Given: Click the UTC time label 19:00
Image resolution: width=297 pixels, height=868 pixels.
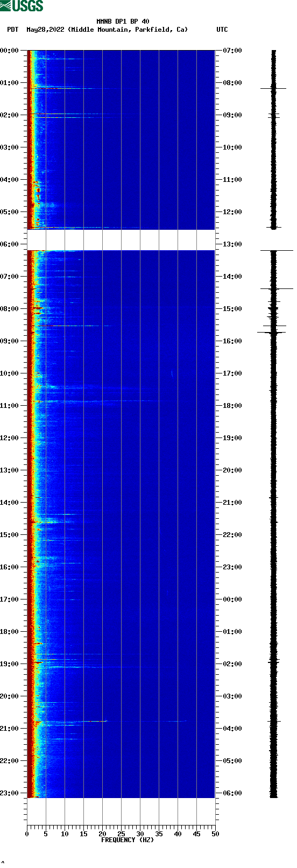Looking at the screenshot, I should pos(232,438).
